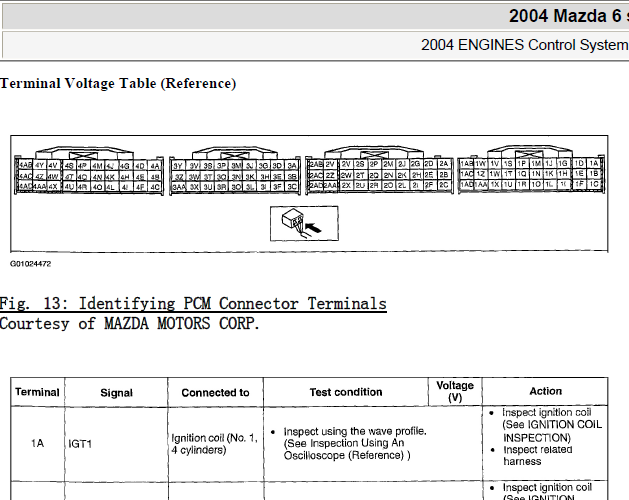Click the Signal column header
The width and height of the screenshot is (629, 500).
[x=116, y=392]
